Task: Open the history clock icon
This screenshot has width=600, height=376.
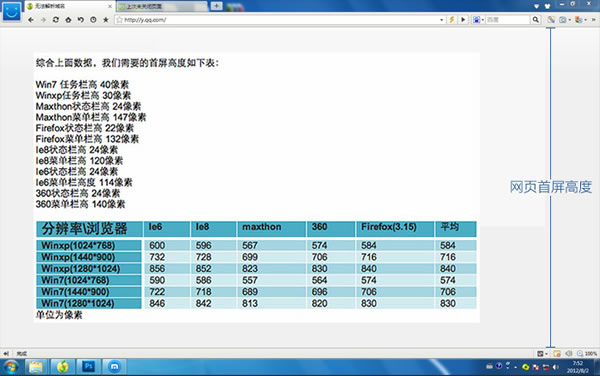Action: (x=93, y=20)
